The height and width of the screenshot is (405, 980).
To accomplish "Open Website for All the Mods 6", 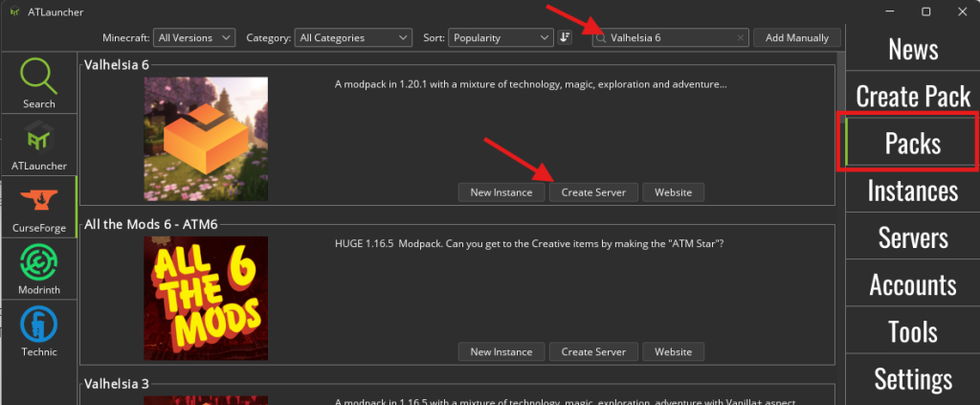I will [673, 352].
